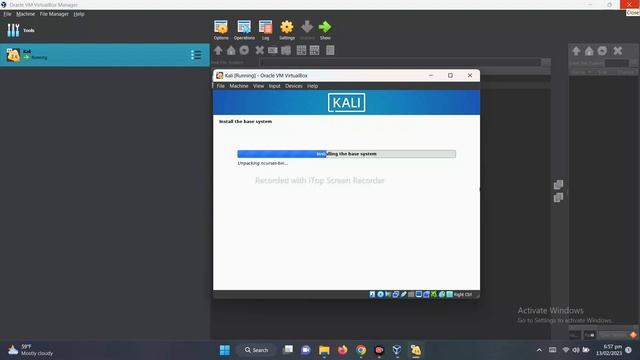Click the right-panel refresh icon
640x360 pixels.
pos(602,51)
